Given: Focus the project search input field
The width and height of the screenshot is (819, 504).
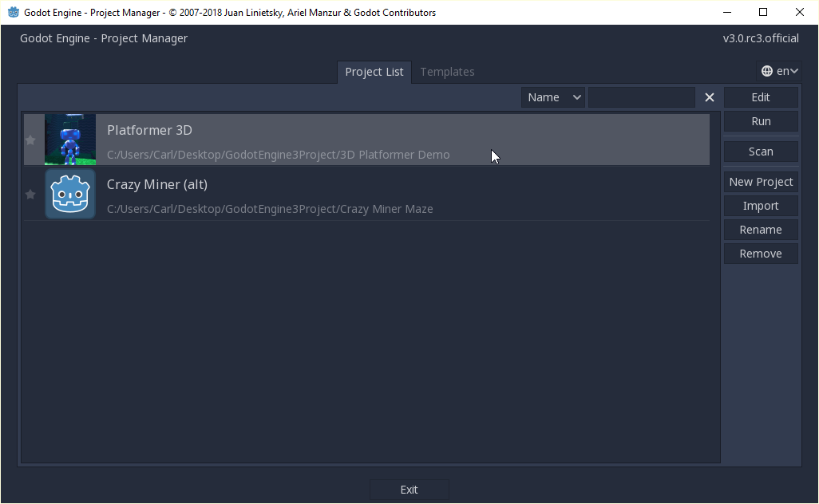Looking at the screenshot, I should pos(642,97).
